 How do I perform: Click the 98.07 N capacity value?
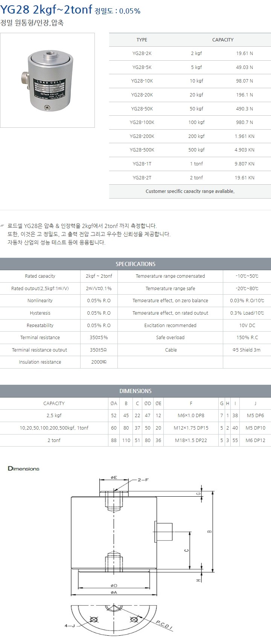(x=244, y=81)
